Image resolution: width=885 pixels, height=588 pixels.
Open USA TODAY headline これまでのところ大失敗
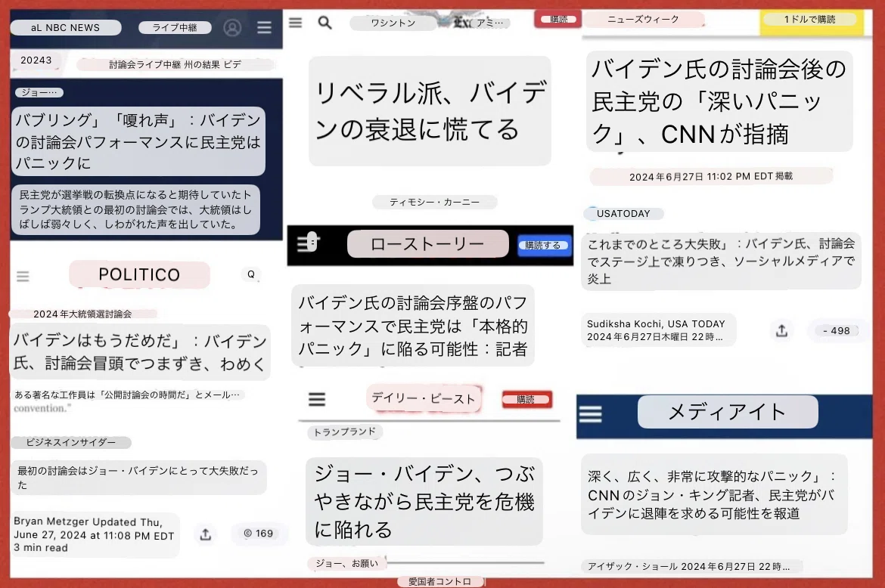pyautogui.click(x=722, y=261)
